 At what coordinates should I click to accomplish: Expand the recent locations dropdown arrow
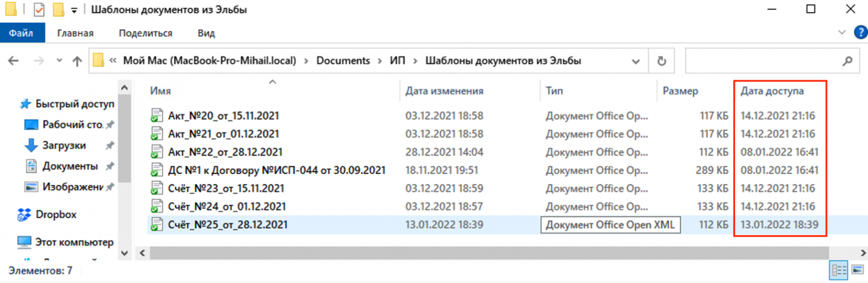coord(59,60)
